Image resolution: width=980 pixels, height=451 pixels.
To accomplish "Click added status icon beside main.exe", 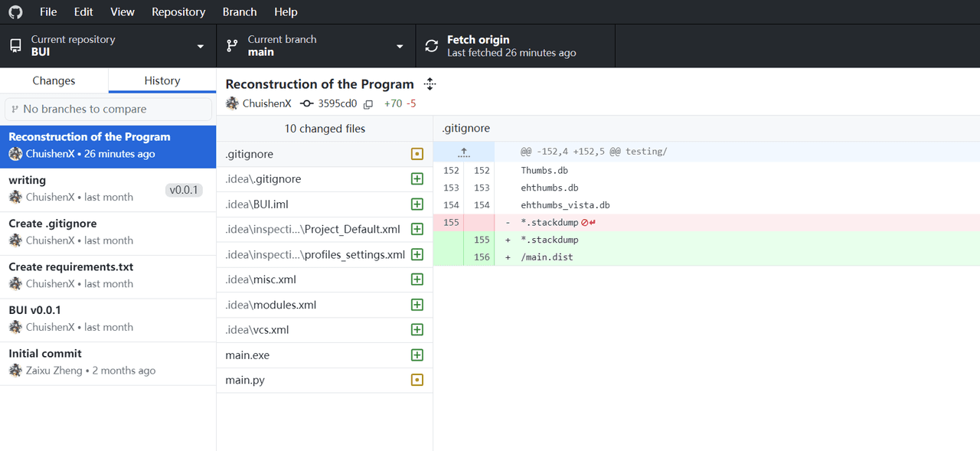I will point(417,355).
